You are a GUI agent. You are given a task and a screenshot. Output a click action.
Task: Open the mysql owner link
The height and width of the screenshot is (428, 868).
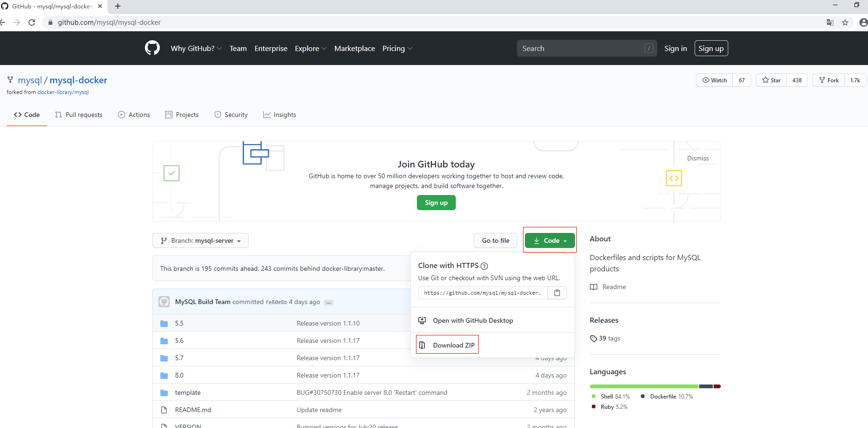(30, 80)
